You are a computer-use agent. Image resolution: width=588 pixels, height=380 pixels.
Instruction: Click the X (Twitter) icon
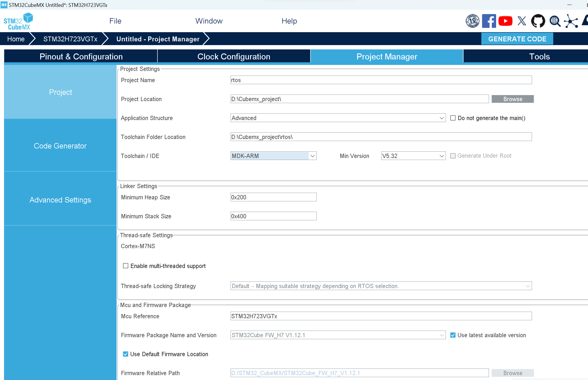point(522,21)
